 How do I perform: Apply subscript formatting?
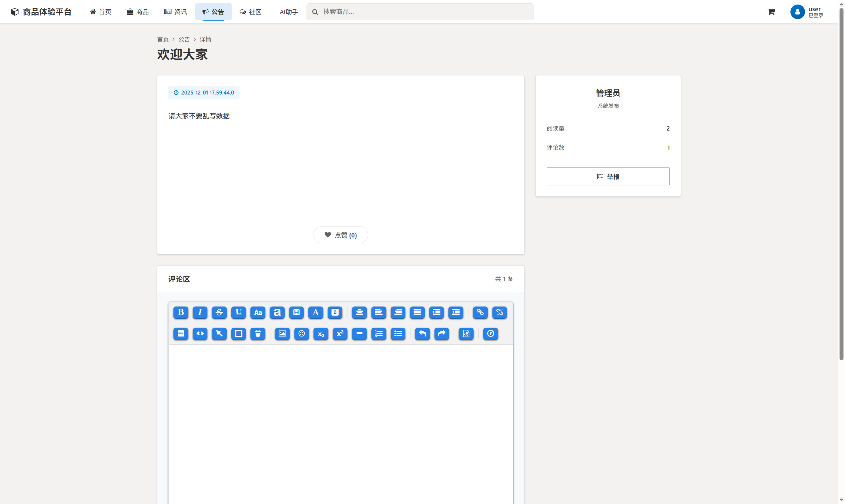pos(320,334)
